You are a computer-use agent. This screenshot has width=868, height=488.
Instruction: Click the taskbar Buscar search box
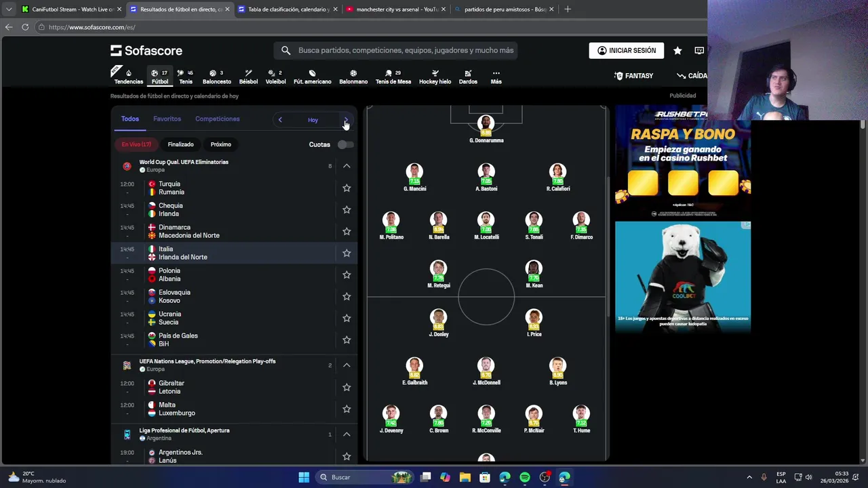(x=366, y=477)
